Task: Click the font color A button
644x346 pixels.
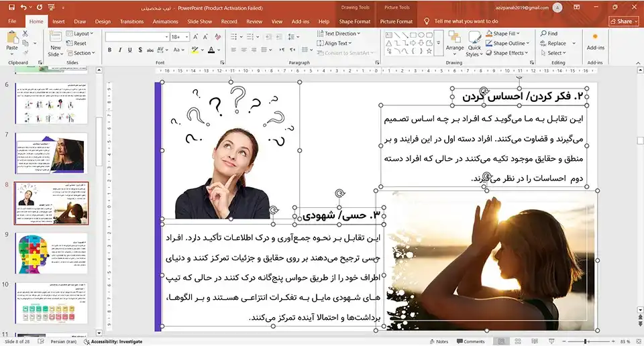Action: pyautogui.click(x=211, y=50)
